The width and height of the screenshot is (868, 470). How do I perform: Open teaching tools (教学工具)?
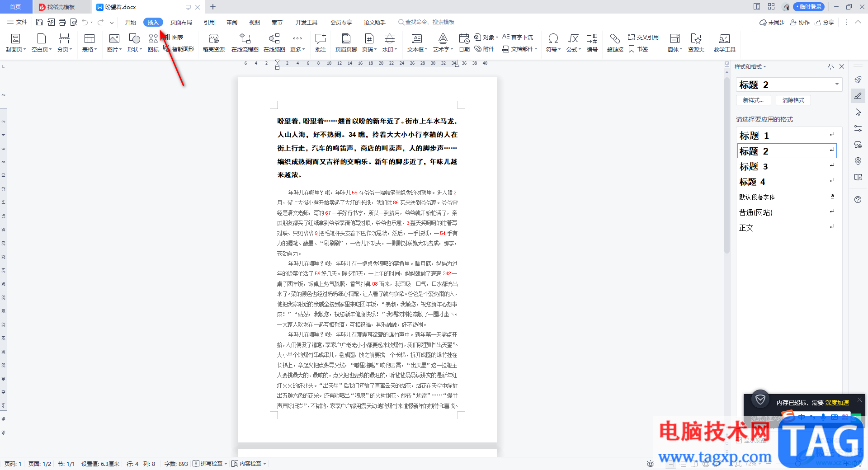point(725,43)
